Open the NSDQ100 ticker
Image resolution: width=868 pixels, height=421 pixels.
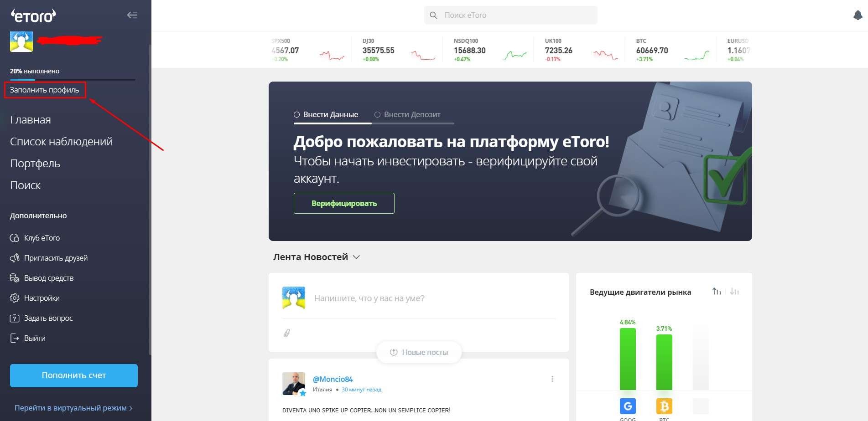(x=490, y=50)
